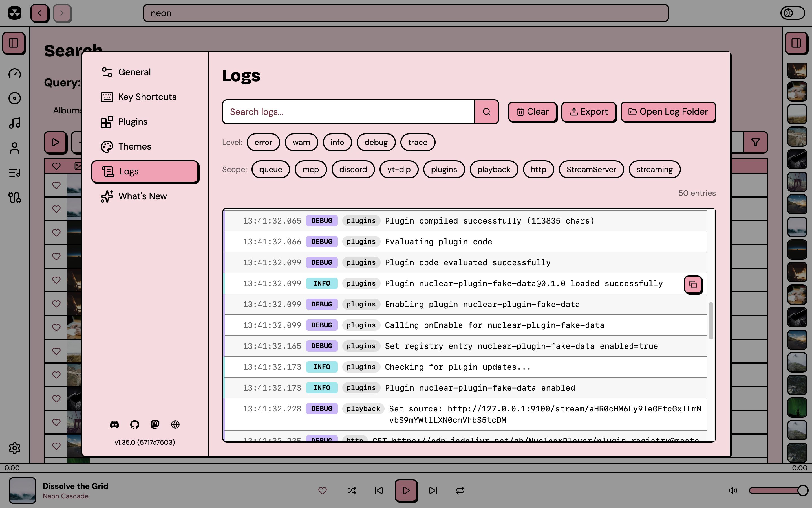Click the filter funnel icon in search view
The height and width of the screenshot is (508, 812).
(755, 143)
